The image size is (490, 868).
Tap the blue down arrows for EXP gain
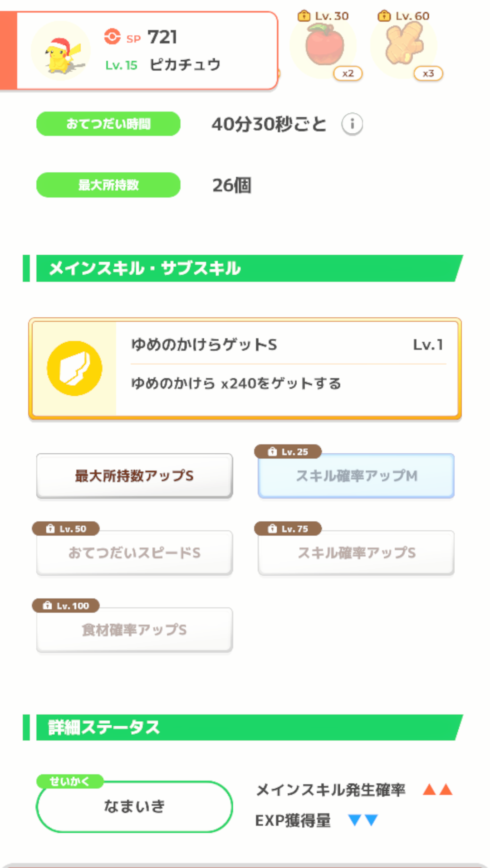363,820
